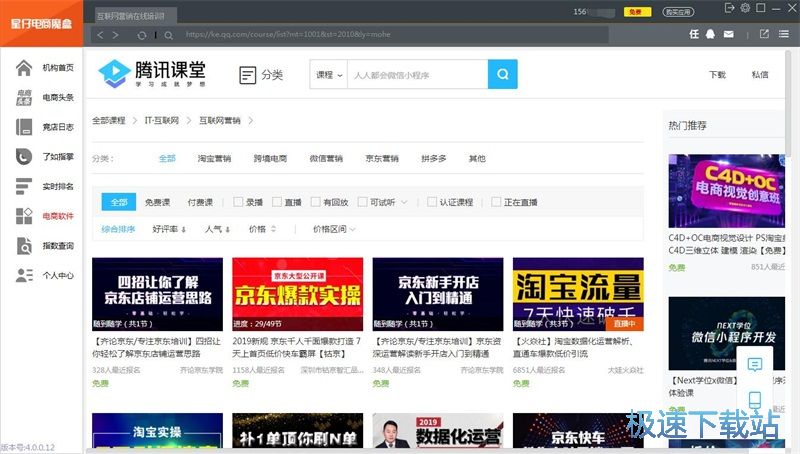The width and height of the screenshot is (800, 454).
Task: Sort by 价格
Action: (x=262, y=230)
